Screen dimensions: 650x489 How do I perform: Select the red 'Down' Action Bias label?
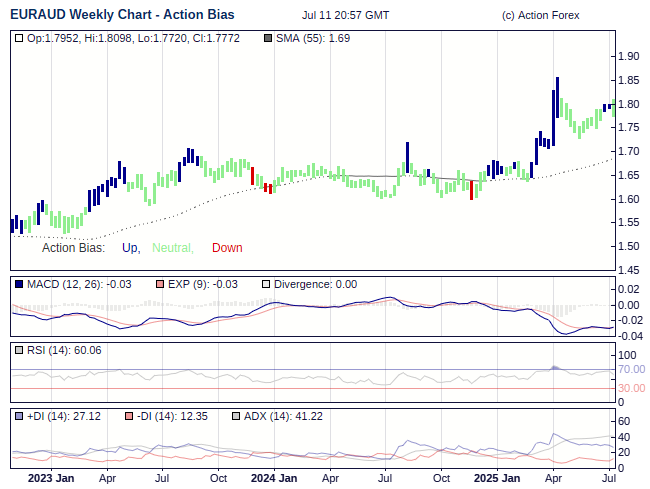coord(227,248)
